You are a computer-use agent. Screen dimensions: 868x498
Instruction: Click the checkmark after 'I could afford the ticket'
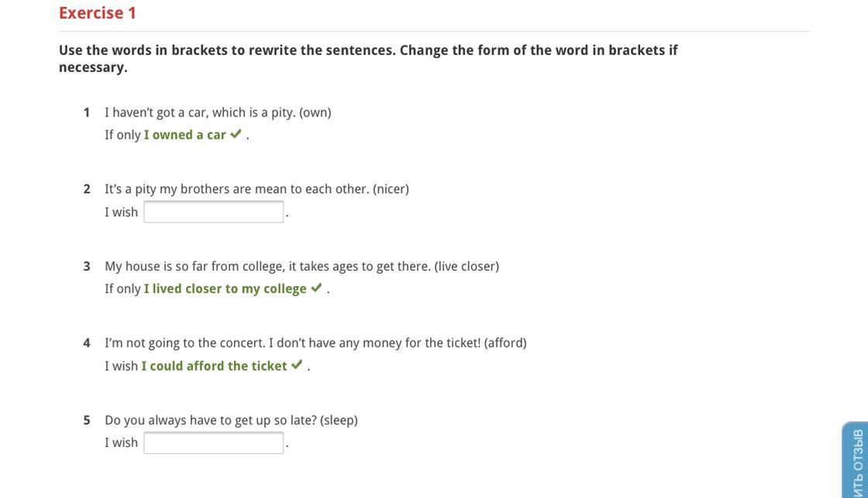297,365
